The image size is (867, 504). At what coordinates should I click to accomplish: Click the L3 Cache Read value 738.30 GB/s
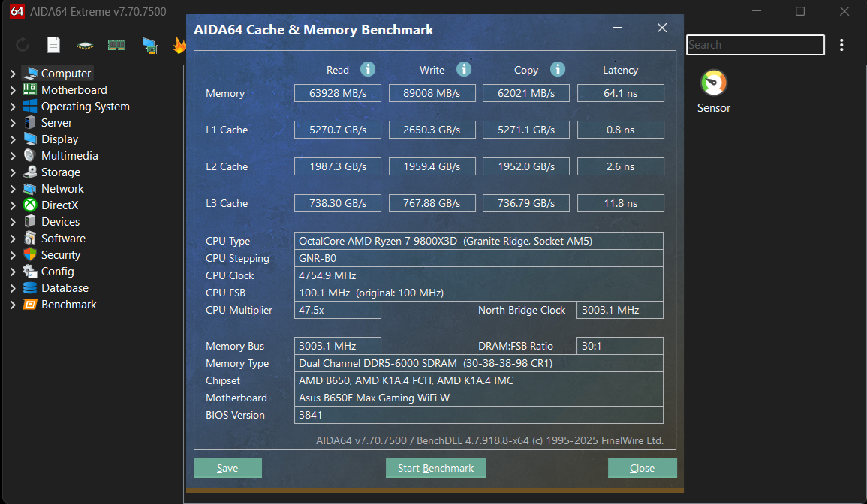[338, 203]
